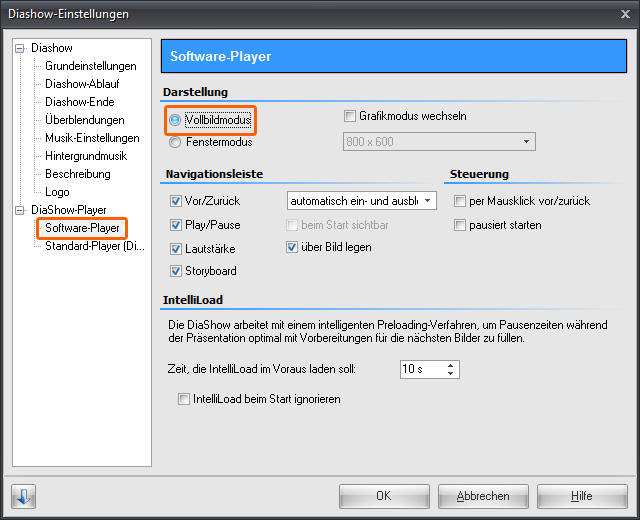The height and width of the screenshot is (520, 640).
Task: Open the automatisch ein- und ausblenden dropdown
Action: pos(361,201)
